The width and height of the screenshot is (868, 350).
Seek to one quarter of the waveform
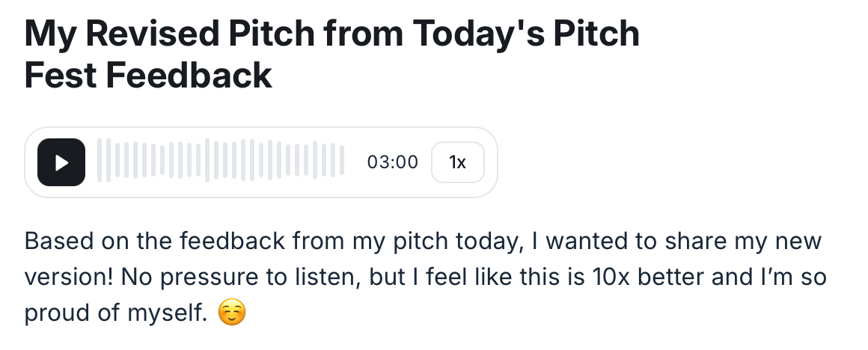click(x=160, y=162)
